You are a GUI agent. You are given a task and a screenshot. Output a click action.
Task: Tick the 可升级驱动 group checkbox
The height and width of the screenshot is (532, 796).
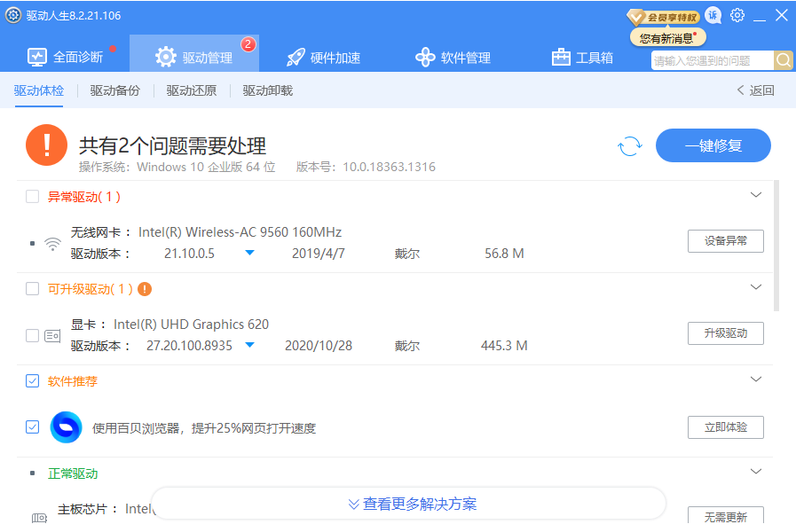[x=33, y=289]
